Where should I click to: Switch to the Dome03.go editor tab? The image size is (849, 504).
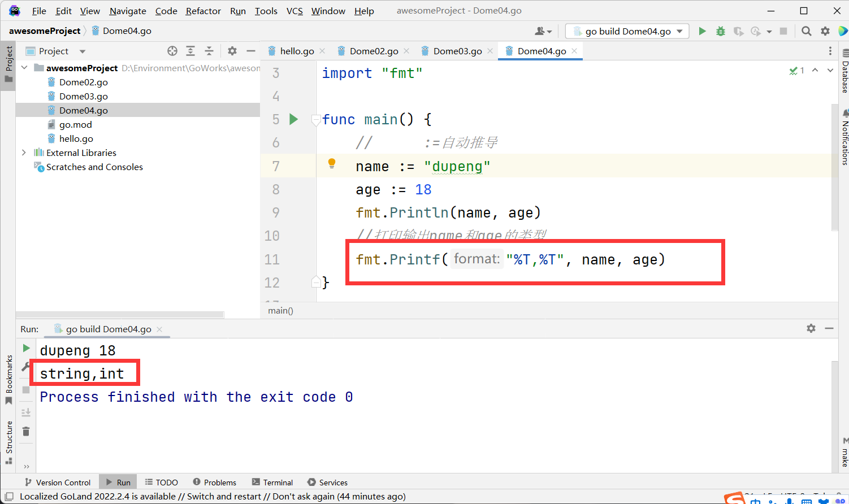coord(457,51)
